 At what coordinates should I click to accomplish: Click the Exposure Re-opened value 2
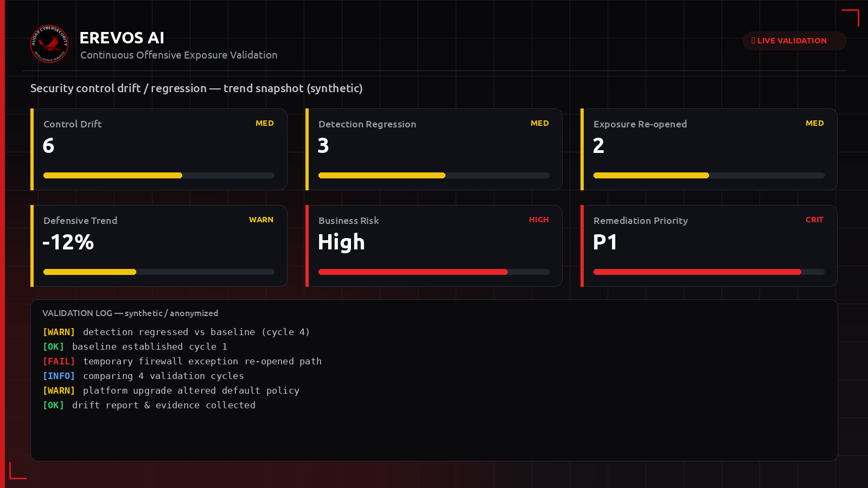(x=598, y=146)
